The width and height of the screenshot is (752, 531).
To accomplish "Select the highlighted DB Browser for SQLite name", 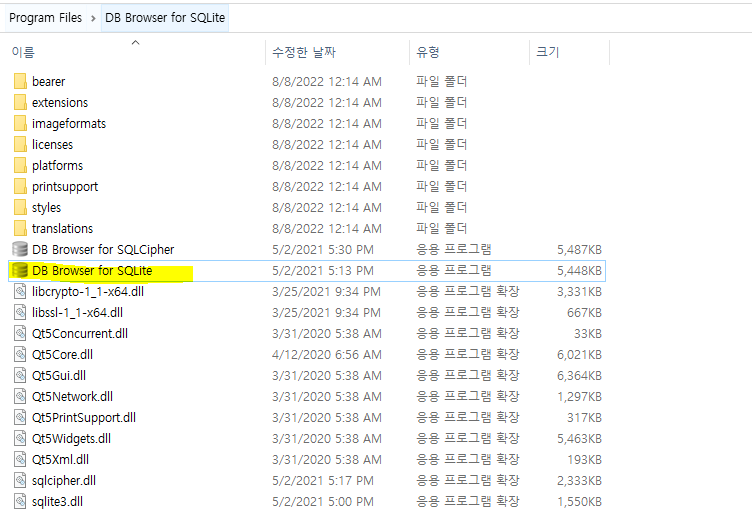I will pyautogui.click(x=92, y=271).
